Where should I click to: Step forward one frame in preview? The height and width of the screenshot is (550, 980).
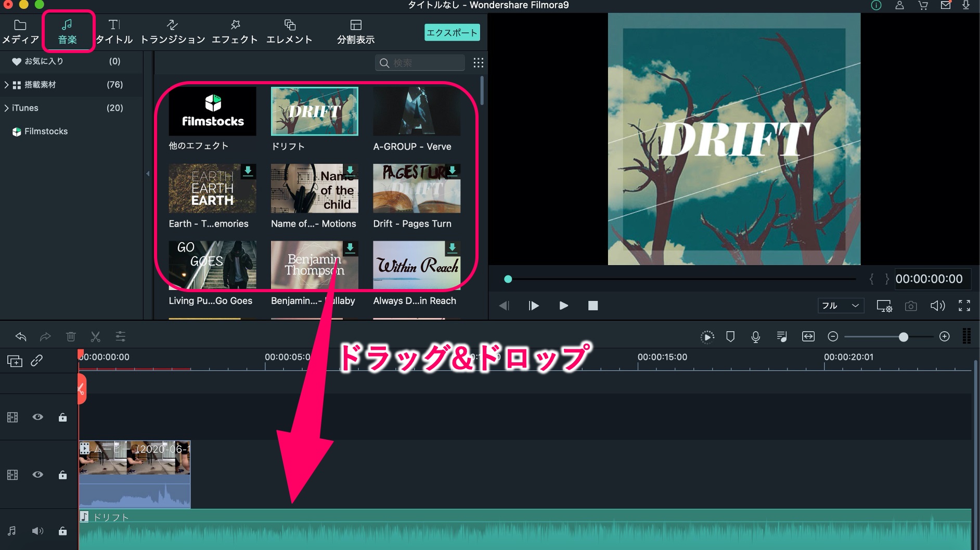click(534, 306)
